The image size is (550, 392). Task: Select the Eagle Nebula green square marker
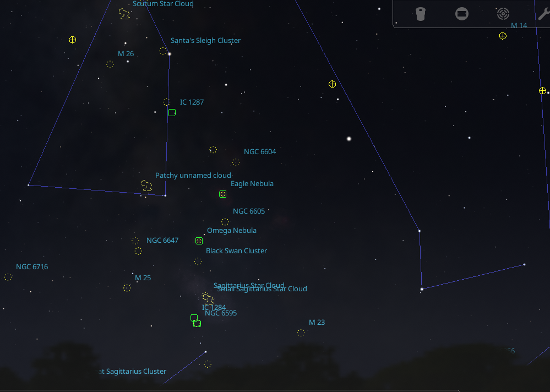pos(223,194)
